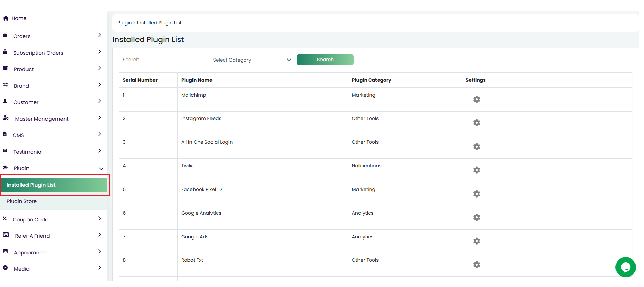Expand the Coupon Code submenu arrow
This screenshot has width=644, height=287.
click(x=99, y=219)
